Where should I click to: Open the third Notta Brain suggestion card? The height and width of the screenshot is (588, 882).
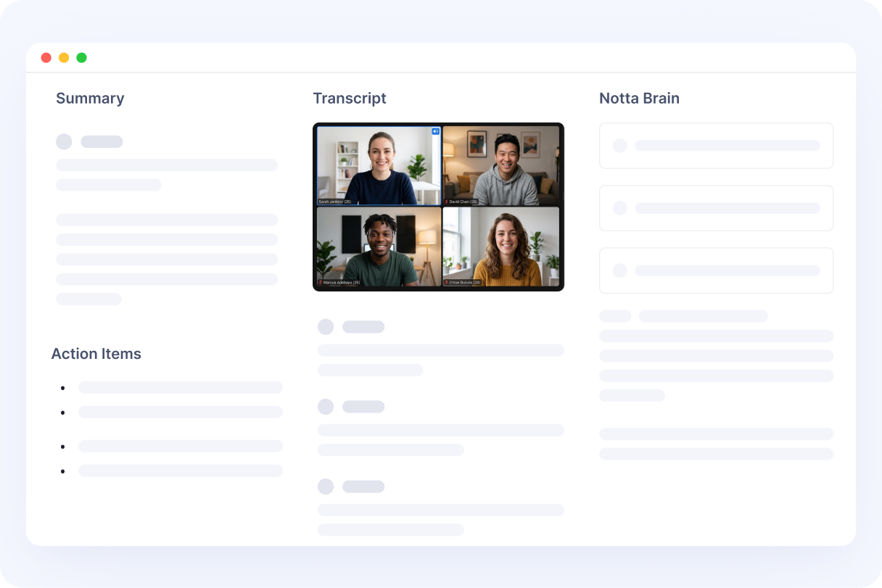coord(716,270)
